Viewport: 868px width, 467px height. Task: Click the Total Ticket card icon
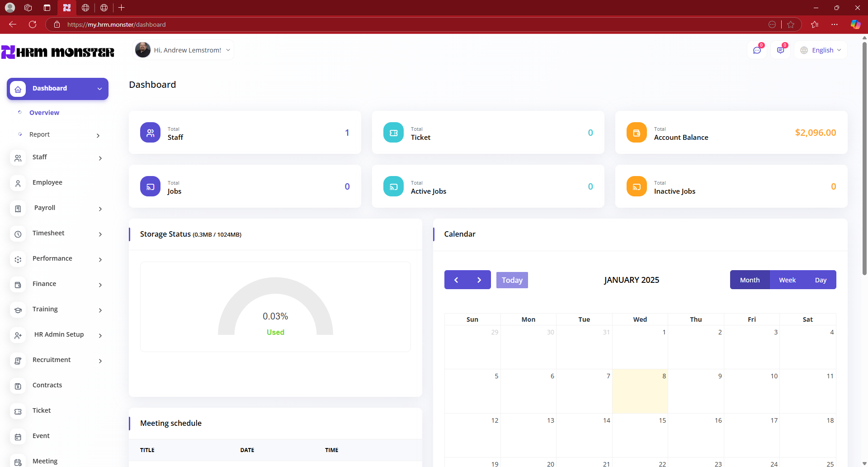(x=393, y=133)
